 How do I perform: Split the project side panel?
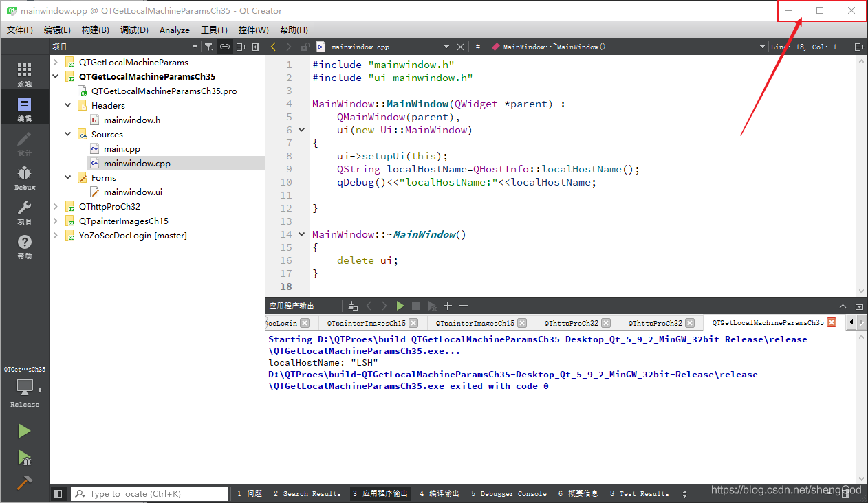click(x=241, y=47)
